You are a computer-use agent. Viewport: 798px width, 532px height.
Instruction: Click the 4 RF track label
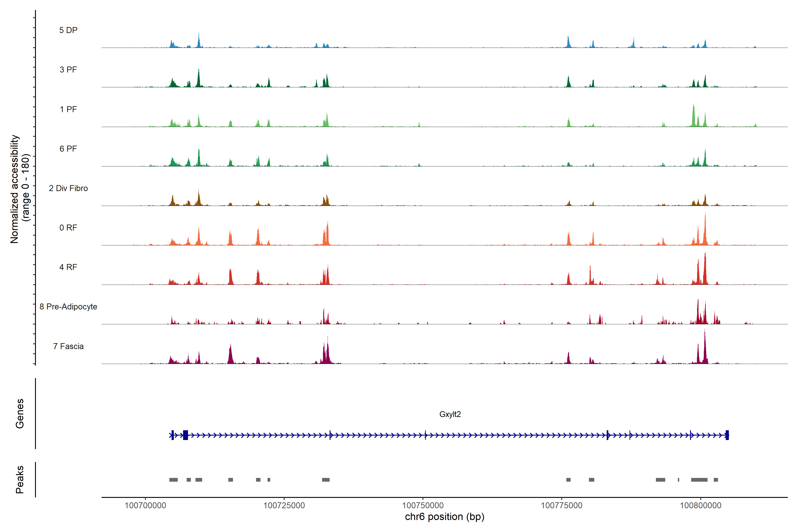68,267
